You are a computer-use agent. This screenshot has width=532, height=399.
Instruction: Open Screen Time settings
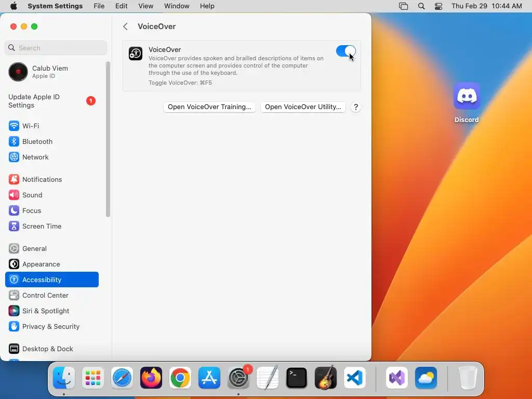coord(51,227)
